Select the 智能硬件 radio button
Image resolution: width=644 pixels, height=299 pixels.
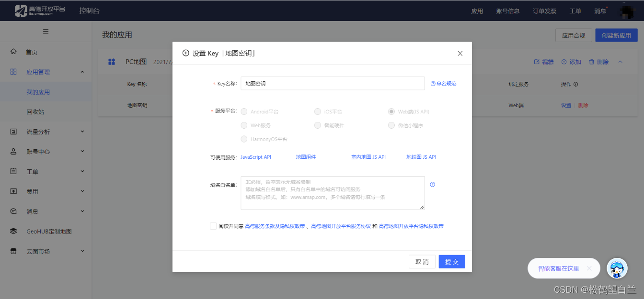(318, 125)
